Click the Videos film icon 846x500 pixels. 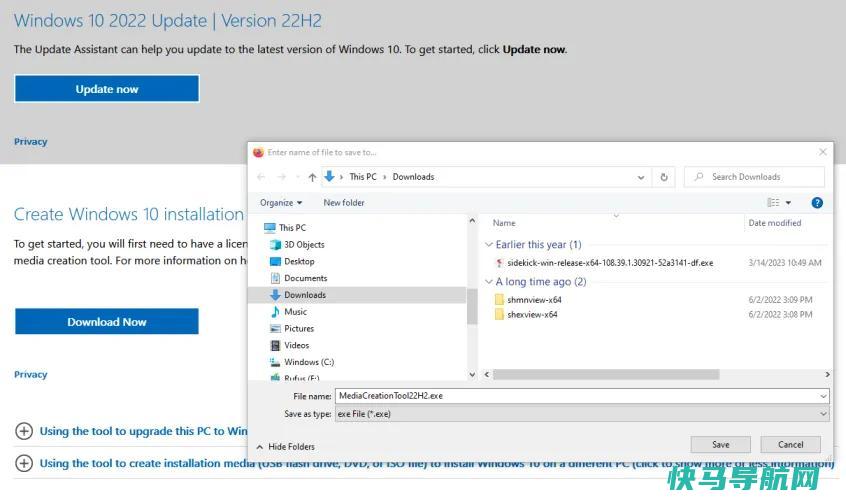pos(275,345)
